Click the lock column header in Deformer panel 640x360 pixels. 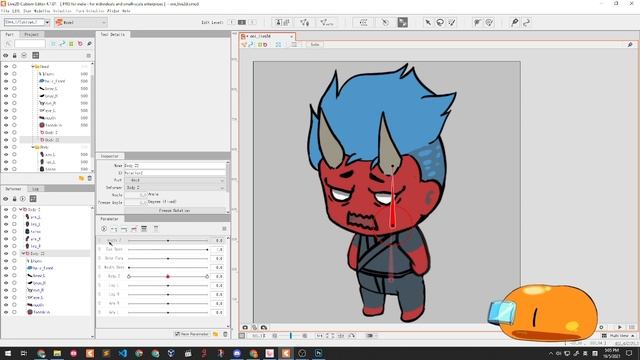[x=14, y=199]
